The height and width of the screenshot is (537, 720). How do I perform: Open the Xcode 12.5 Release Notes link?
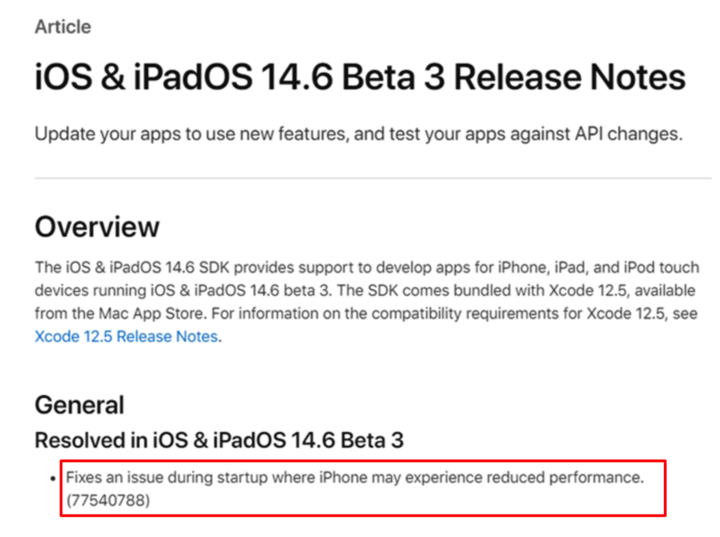pyautogui.click(x=126, y=336)
